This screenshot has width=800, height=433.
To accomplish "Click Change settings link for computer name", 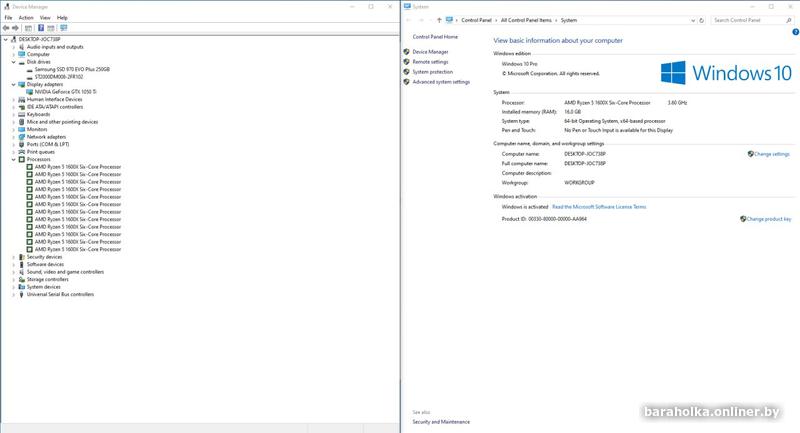I will (x=771, y=154).
